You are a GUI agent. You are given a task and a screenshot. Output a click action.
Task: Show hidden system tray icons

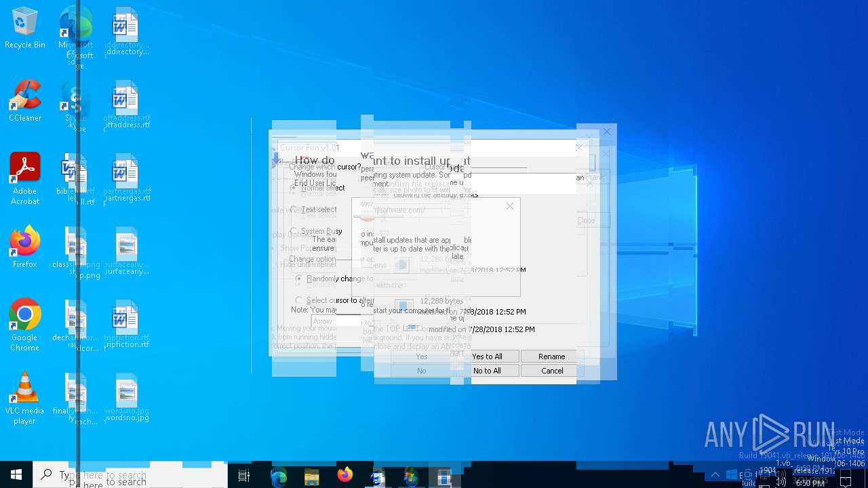(715, 475)
